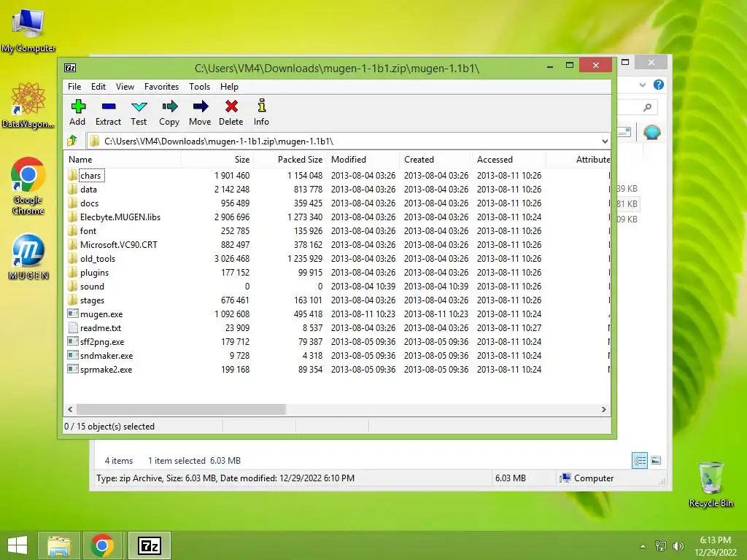Open the Recycle Bin

(x=711, y=484)
